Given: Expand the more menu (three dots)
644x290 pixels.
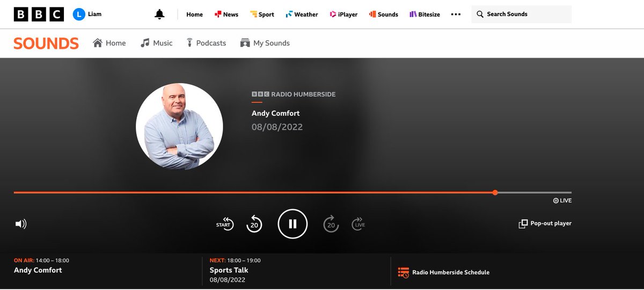Looking at the screenshot, I should [456, 15].
